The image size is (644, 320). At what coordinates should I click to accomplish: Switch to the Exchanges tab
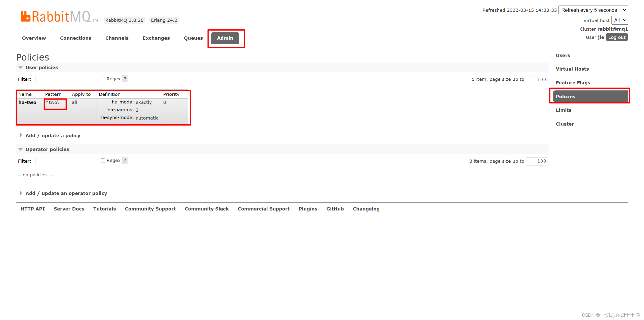tap(156, 38)
